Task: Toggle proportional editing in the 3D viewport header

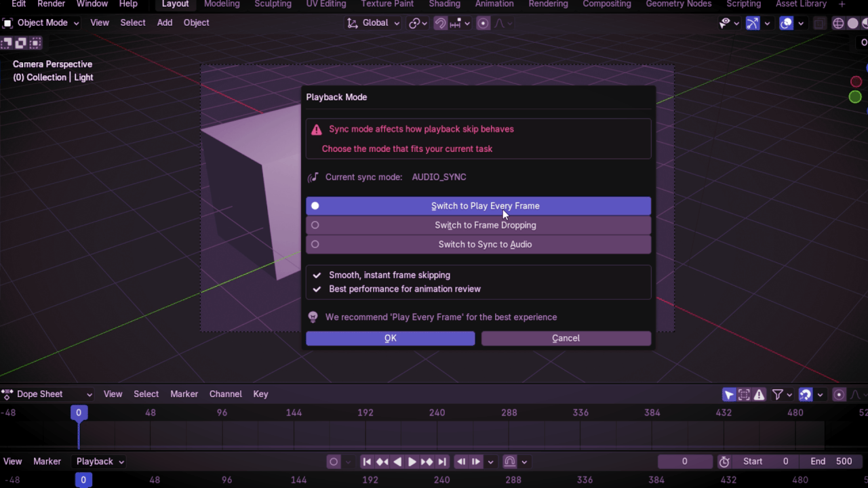Action: [x=484, y=23]
